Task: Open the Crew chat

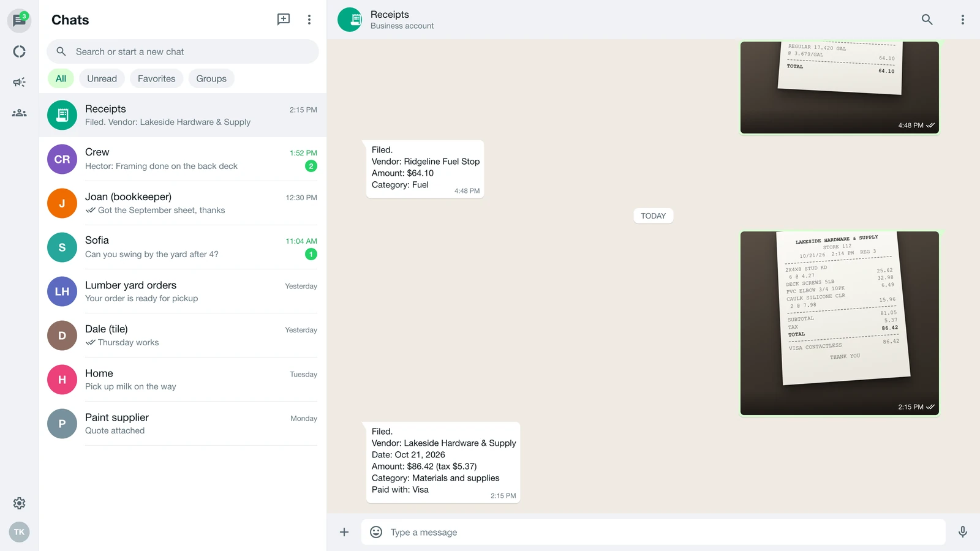Action: pyautogui.click(x=183, y=159)
